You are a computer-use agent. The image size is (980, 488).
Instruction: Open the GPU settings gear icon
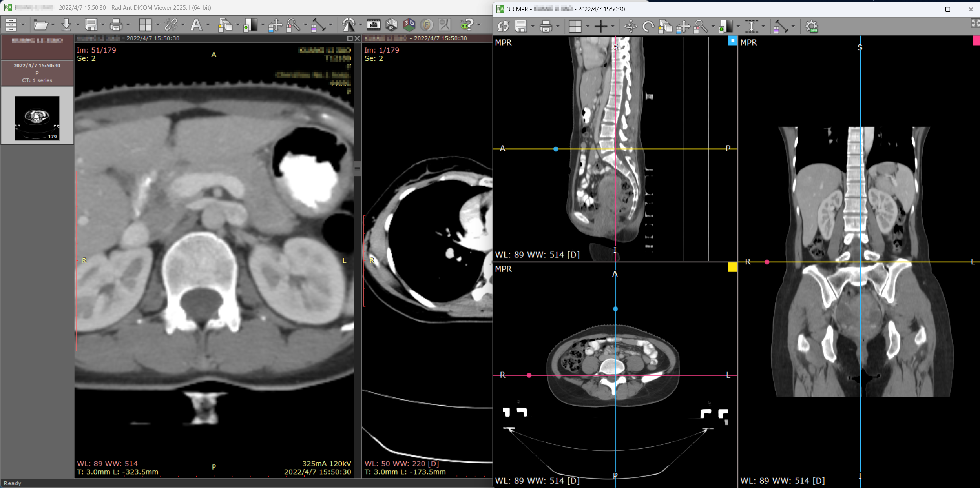coord(811,27)
